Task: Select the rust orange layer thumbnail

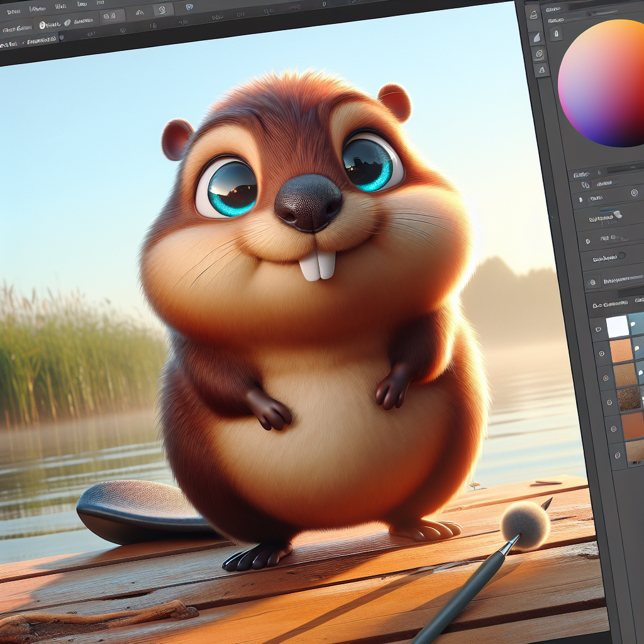Action: click(x=633, y=426)
